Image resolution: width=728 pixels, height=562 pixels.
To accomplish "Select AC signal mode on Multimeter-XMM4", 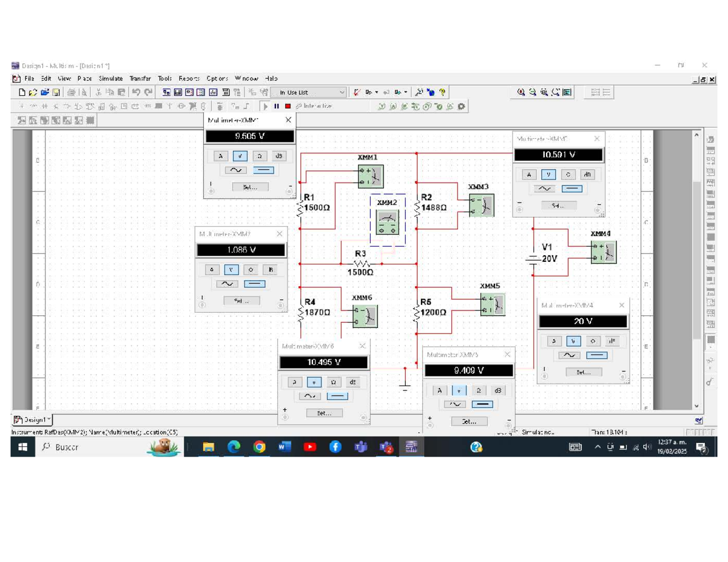I will 568,355.
